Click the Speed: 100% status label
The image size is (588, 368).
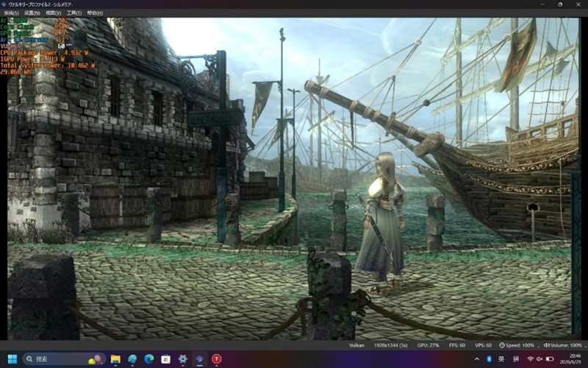(x=520, y=345)
